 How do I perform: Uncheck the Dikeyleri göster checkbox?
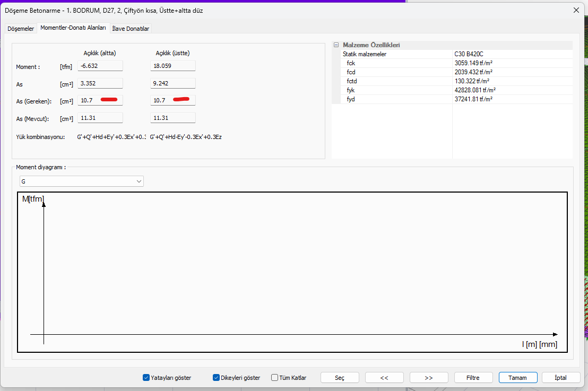pos(216,378)
